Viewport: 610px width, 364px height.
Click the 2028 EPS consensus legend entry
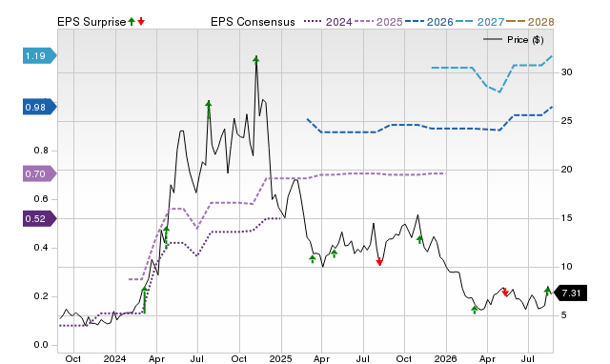530,22
